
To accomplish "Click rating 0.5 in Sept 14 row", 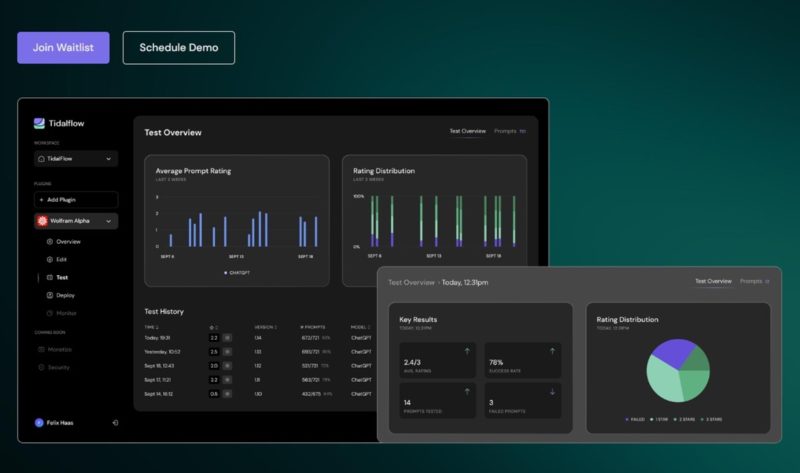I will pyautogui.click(x=214, y=394).
